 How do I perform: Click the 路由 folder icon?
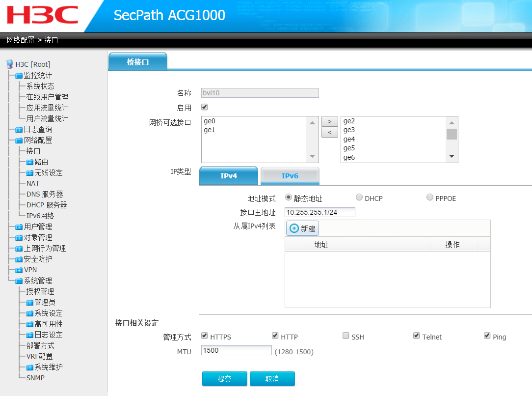tap(29, 162)
